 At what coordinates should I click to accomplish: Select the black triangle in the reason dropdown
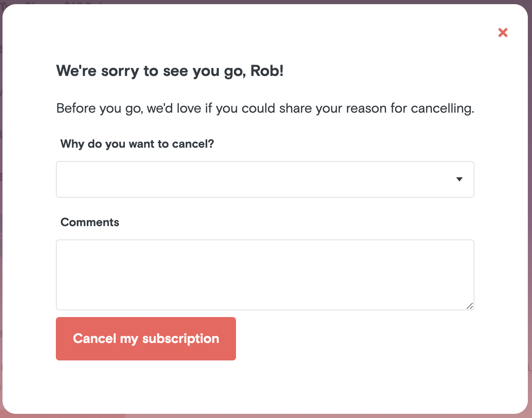point(459,179)
